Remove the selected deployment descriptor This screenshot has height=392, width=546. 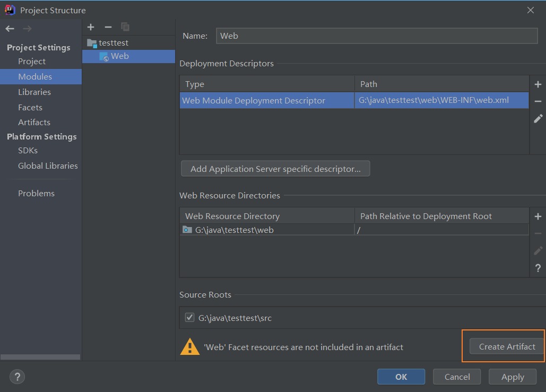click(538, 101)
